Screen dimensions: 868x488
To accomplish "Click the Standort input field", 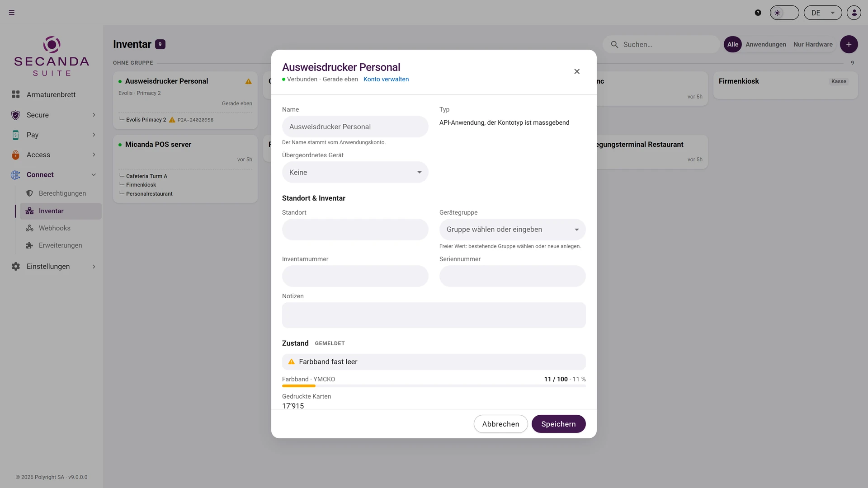I will [355, 230].
